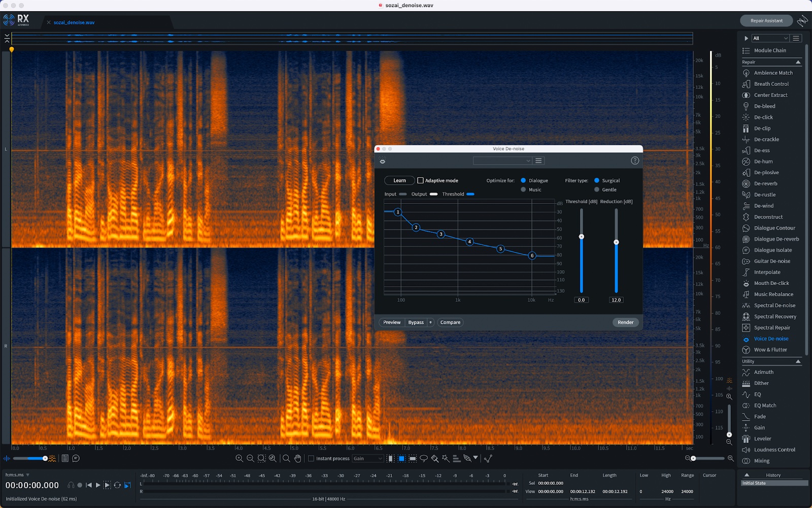Choose Gentle filter type

(x=597, y=189)
